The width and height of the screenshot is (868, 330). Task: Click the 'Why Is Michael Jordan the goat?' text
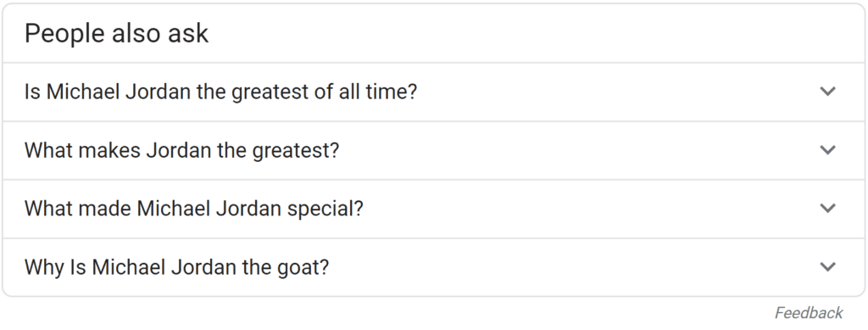pos(176,267)
